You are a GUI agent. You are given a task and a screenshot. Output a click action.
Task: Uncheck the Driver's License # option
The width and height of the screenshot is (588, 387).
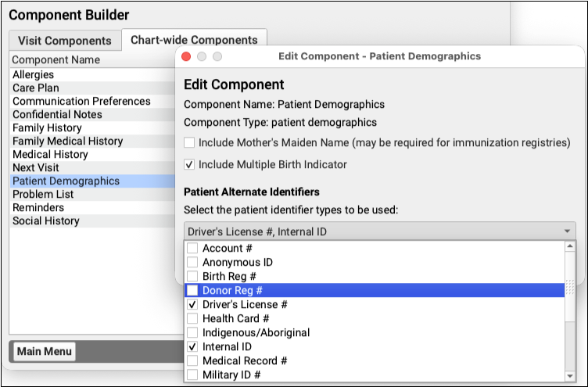click(192, 305)
